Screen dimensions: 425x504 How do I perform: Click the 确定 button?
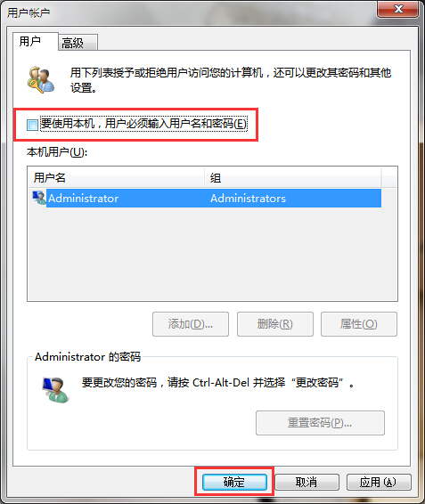[x=234, y=482]
